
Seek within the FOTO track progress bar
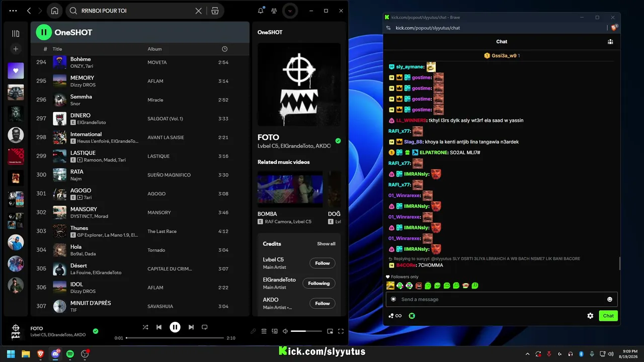pos(175,338)
